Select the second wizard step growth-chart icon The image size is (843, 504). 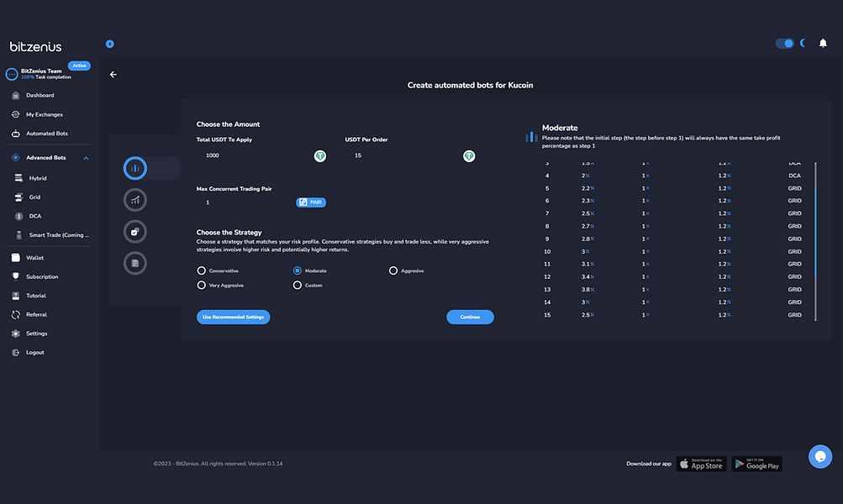(x=135, y=200)
